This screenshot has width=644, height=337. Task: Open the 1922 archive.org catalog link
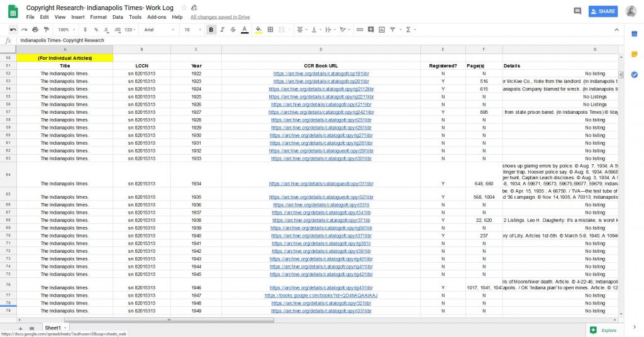pyautogui.click(x=321, y=74)
